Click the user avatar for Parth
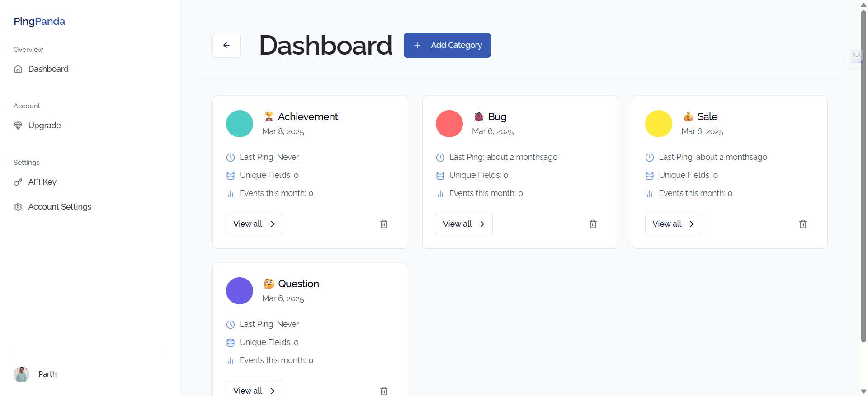Screen dimensions: 868x396 click(x=21, y=374)
